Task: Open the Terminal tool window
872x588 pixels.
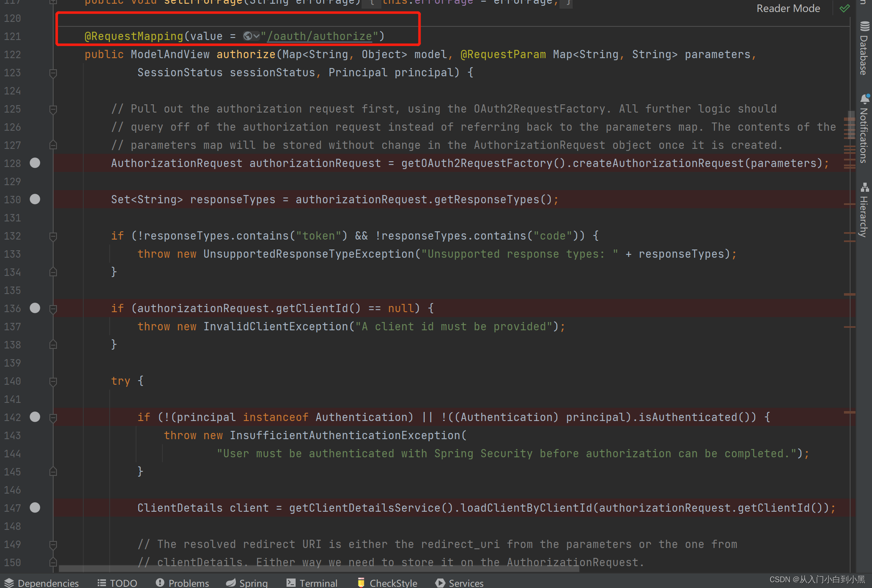Action: [x=312, y=583]
